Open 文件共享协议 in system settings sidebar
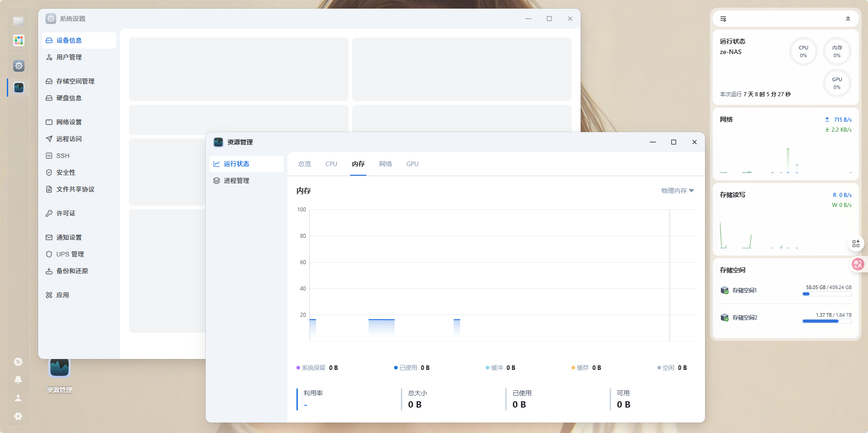Screen dimensions: 868x433 pos(79,189)
